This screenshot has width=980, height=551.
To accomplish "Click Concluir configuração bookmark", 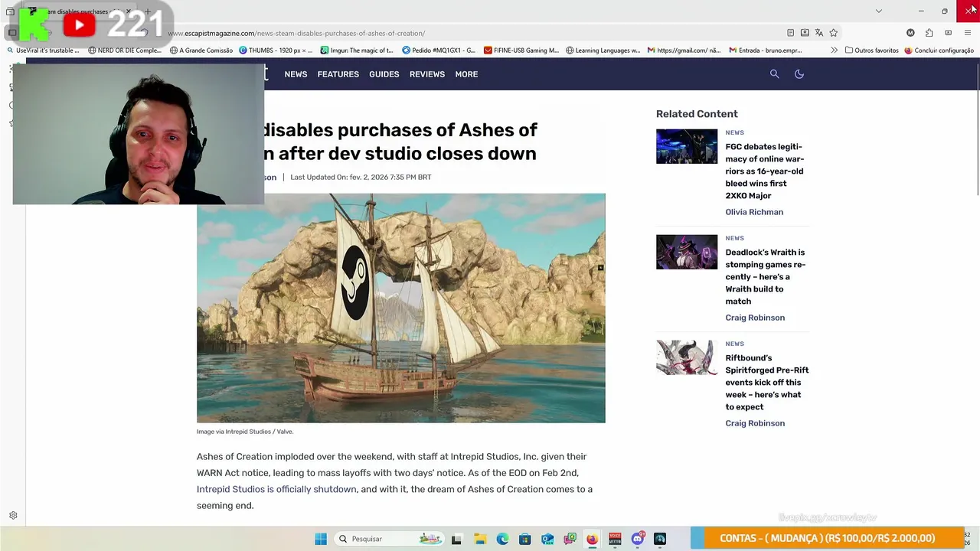I will [939, 51].
